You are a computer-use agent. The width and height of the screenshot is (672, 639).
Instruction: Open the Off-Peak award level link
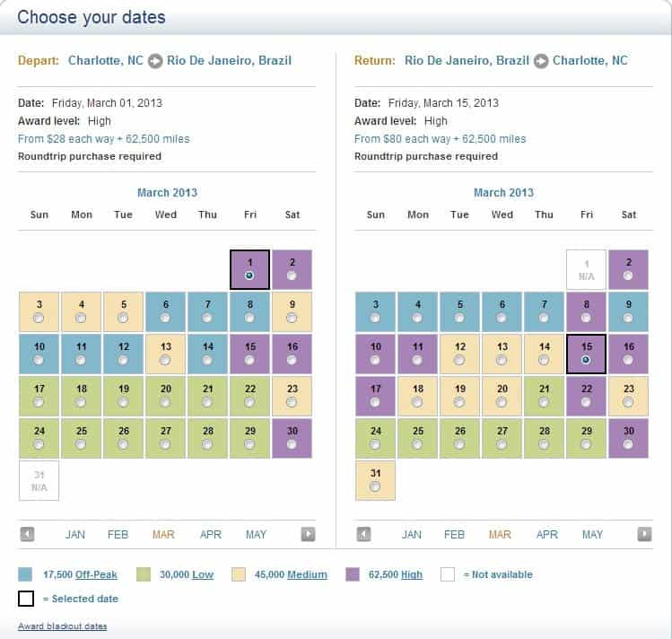pos(96,574)
